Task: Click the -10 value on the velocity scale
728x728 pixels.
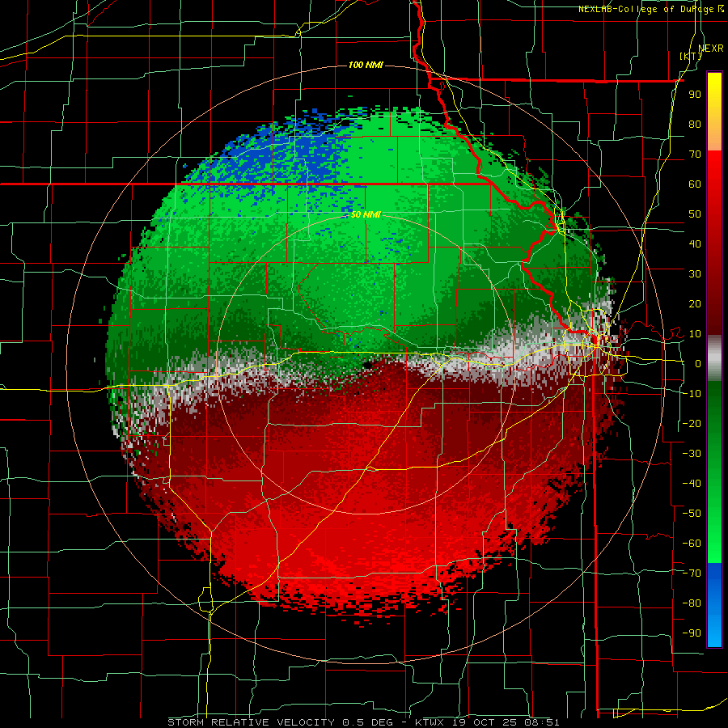Action: [x=692, y=394]
